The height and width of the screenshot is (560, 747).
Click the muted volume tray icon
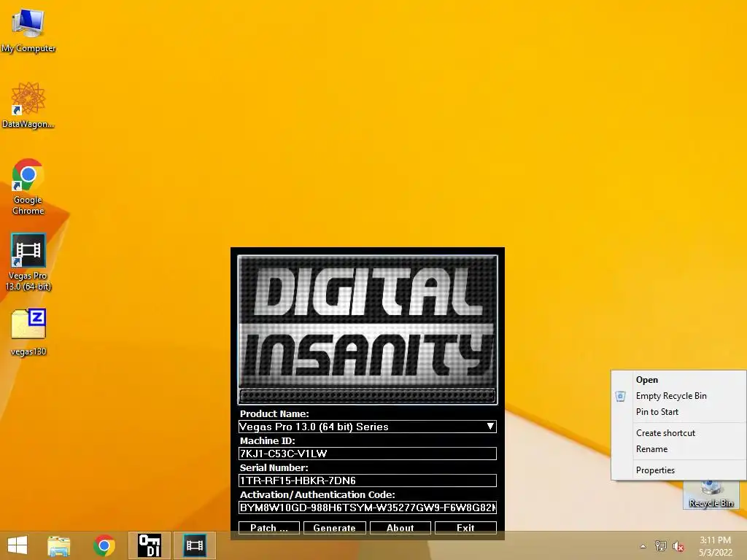pyautogui.click(x=678, y=546)
